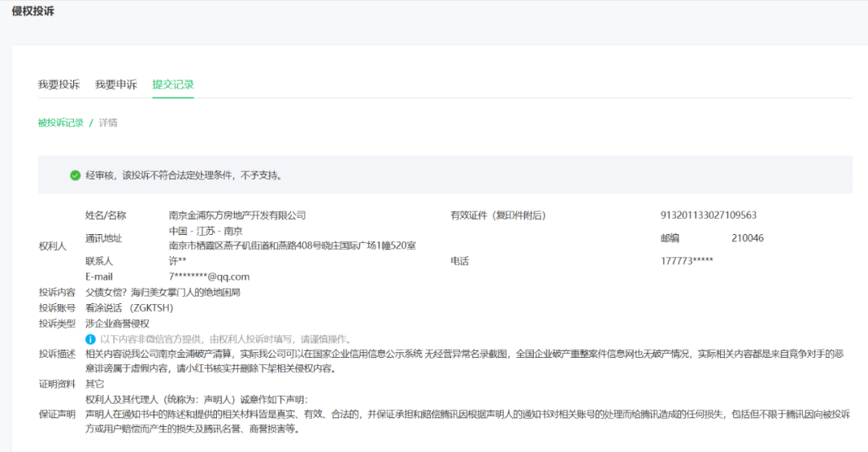Click the blue info icon beside the notice

pyautogui.click(x=90, y=339)
